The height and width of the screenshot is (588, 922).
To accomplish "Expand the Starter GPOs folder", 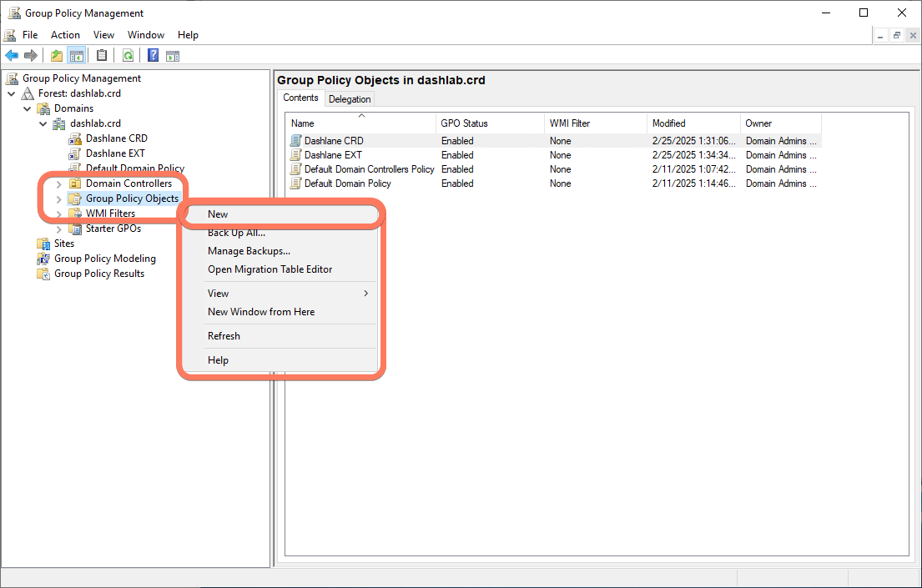I will [x=58, y=229].
